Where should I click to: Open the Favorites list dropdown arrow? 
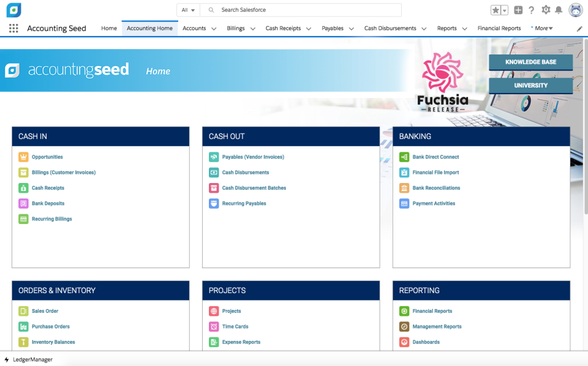click(x=505, y=10)
